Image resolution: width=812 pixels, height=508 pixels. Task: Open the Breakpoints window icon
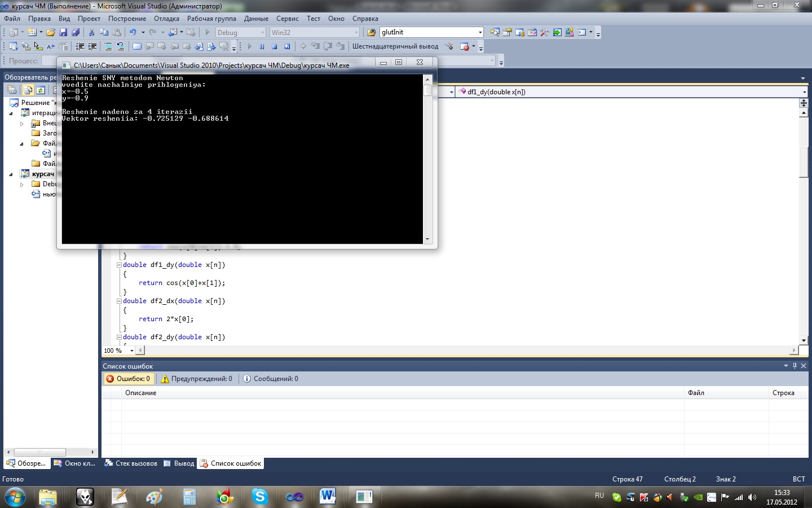point(464,46)
